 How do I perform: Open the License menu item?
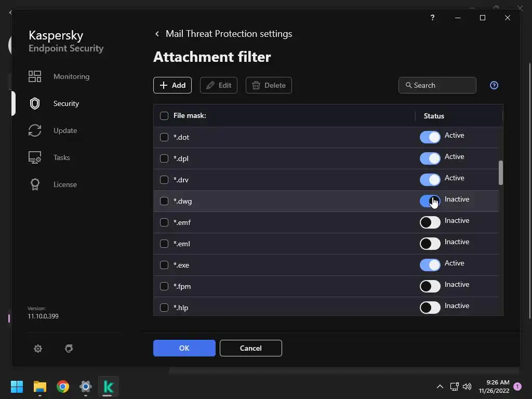[x=65, y=184]
